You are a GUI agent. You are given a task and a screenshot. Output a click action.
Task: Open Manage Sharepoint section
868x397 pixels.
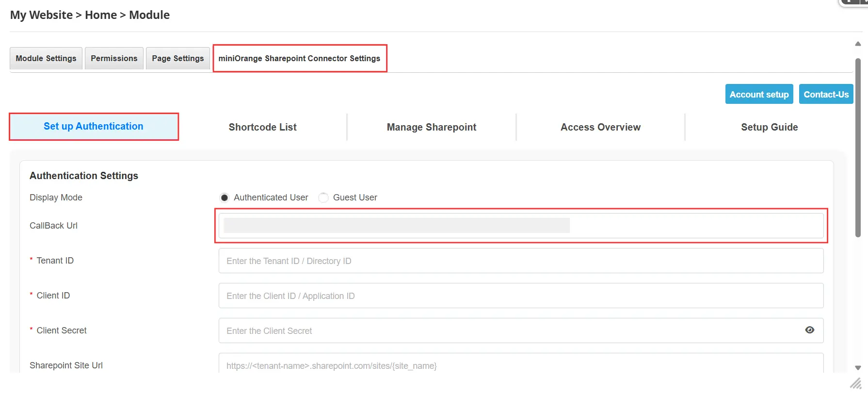click(x=432, y=127)
